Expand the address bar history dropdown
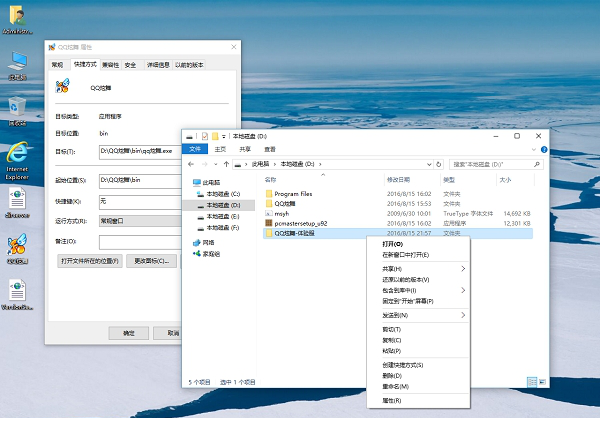Image resolution: width=600 pixels, height=434 pixels. tap(429, 164)
